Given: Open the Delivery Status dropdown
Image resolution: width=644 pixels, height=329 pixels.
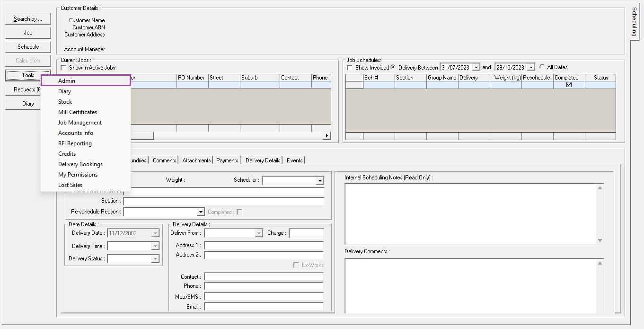Looking at the screenshot, I should point(155,258).
